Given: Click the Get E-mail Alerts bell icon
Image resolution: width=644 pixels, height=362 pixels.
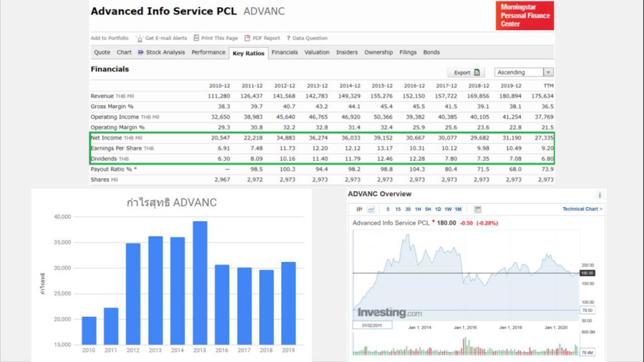Looking at the screenshot, I should [140, 38].
